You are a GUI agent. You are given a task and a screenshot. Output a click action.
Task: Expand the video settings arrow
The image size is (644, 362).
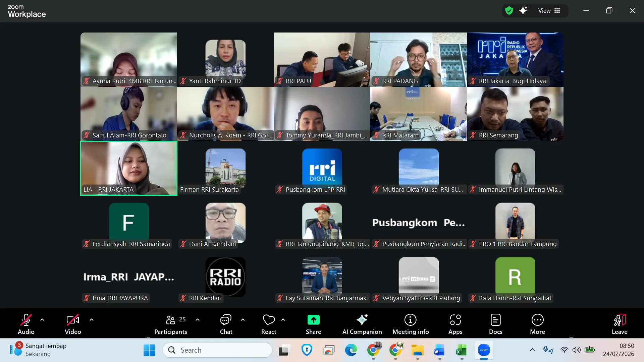tap(92, 320)
